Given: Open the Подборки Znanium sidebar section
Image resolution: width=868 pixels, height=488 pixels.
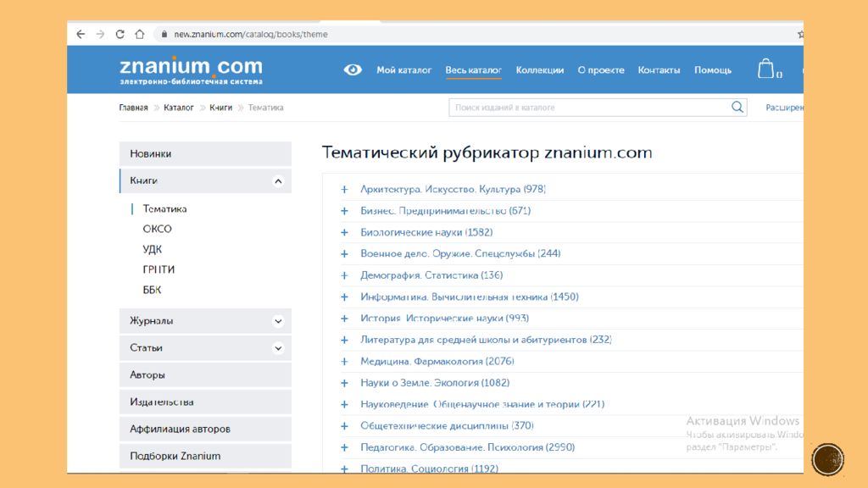Looking at the screenshot, I should [205, 456].
